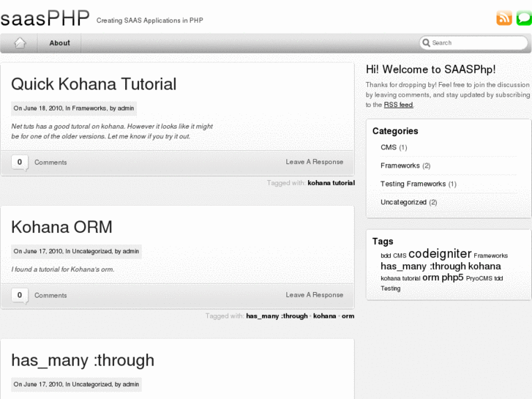
Task: Click the Hi! Welcome to SAASPhp! heading
Action: 430,70
